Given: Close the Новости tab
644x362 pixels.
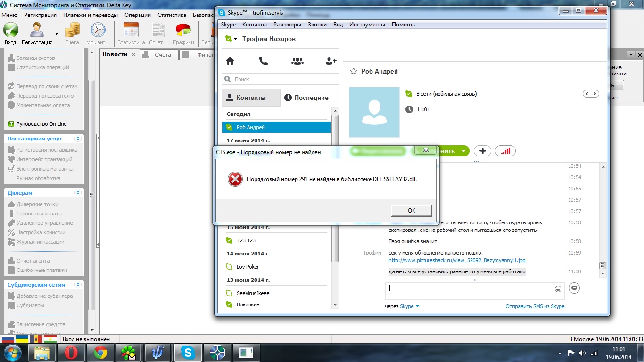Looking at the screenshot, I should pos(133,55).
